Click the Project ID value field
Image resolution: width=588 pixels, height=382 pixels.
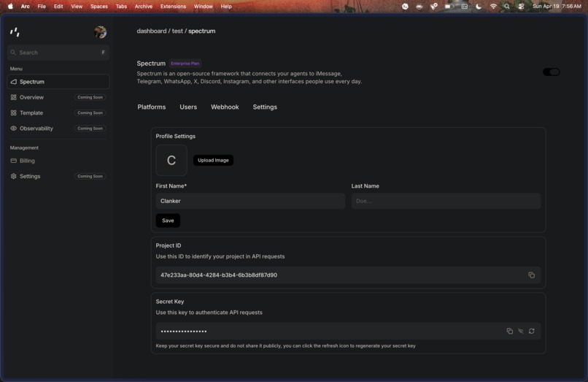[349, 275]
